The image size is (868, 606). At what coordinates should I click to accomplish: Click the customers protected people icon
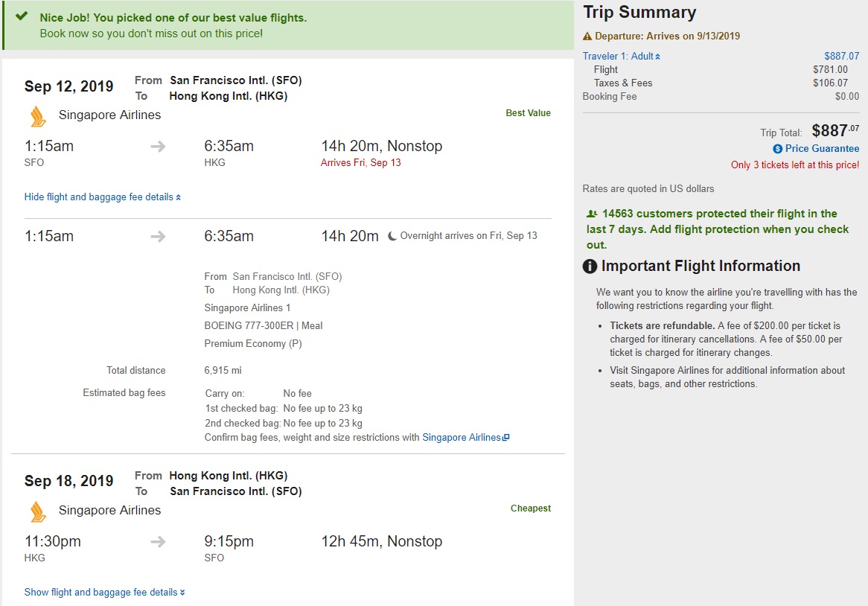click(592, 214)
